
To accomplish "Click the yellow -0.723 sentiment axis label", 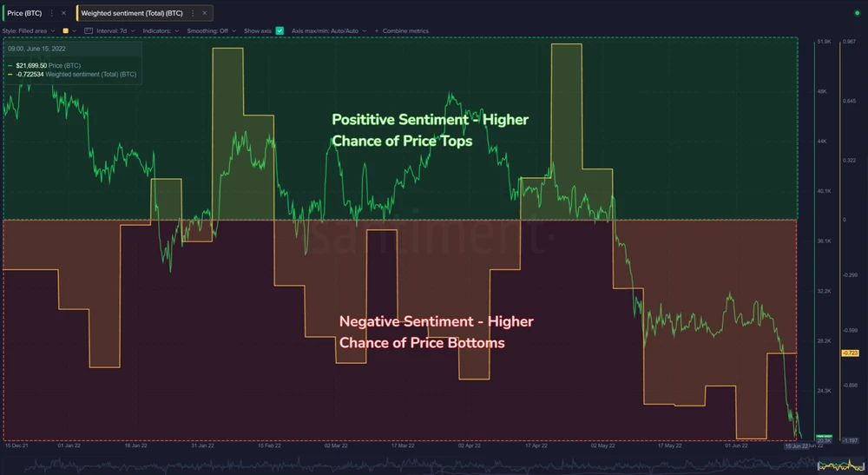I will coord(850,353).
